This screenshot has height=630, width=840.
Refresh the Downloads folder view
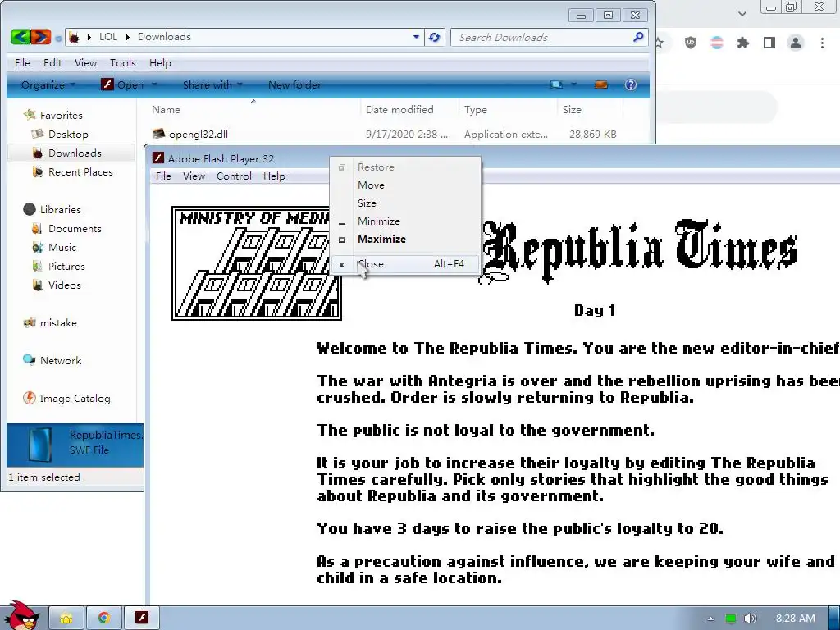click(435, 37)
